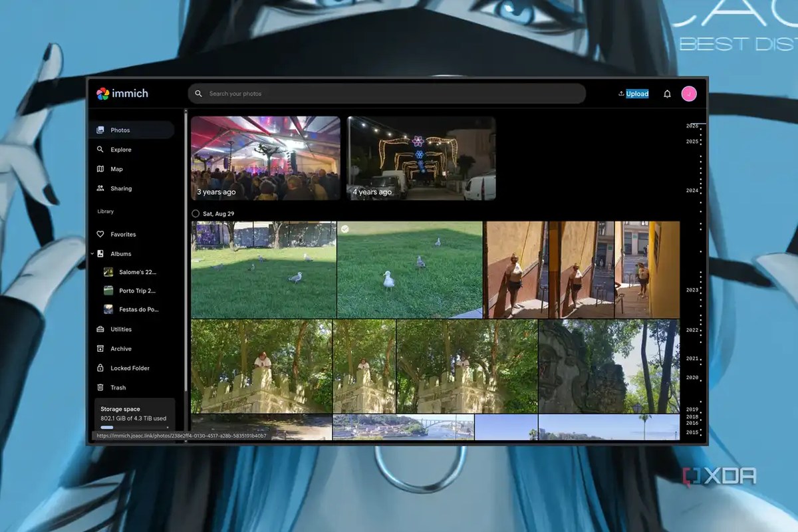
Task: Open Festas do Po... album
Action: pyautogui.click(x=138, y=309)
